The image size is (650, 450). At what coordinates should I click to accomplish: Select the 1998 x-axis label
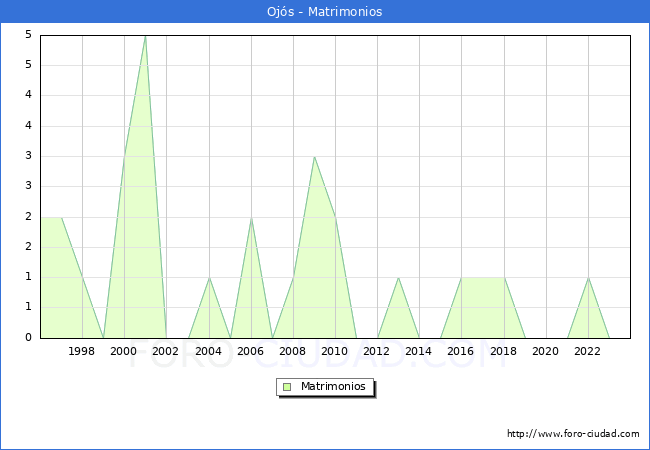point(82,351)
